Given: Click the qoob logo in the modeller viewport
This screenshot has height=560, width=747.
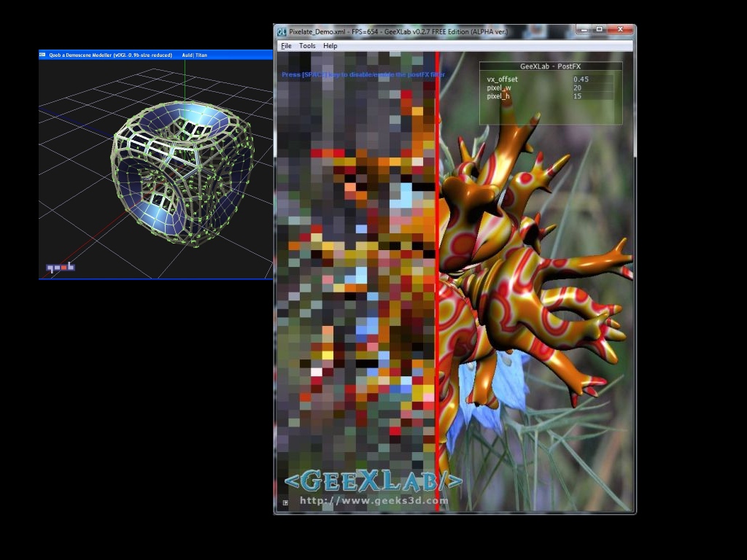Looking at the screenshot, I should pos(60,267).
